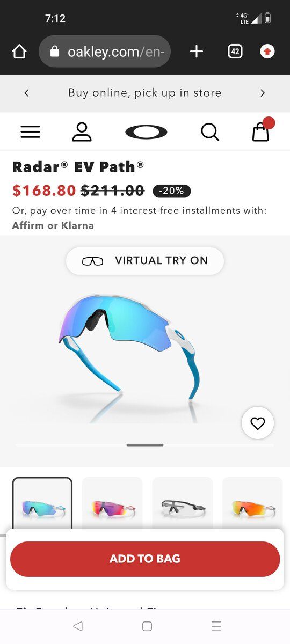Select the orange-lens colorway thumbnail
Image resolution: width=290 pixels, height=644 pixels.
[252, 504]
